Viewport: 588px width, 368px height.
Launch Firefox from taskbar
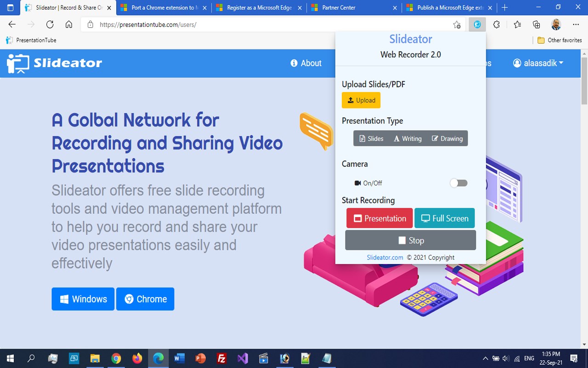point(137,358)
